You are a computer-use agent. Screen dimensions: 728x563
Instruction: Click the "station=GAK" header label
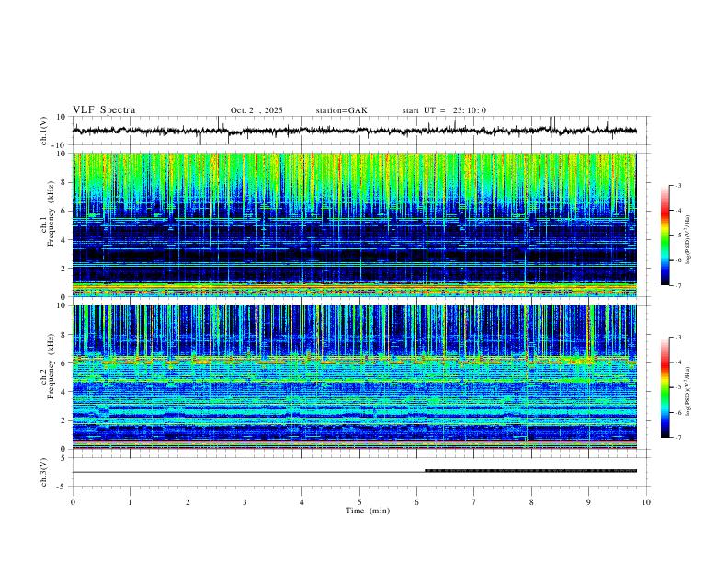(341, 110)
